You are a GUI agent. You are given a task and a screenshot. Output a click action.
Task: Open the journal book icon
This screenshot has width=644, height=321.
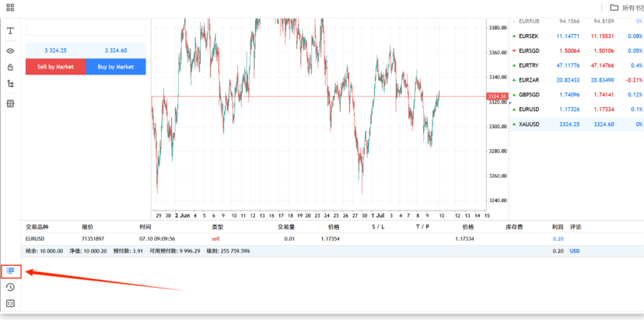pyautogui.click(x=10, y=303)
